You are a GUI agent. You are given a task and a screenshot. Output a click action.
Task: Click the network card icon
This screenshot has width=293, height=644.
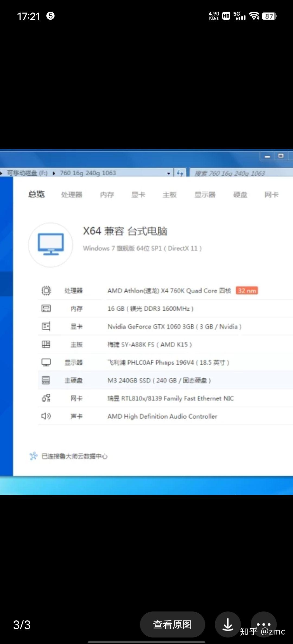pyautogui.click(x=46, y=398)
